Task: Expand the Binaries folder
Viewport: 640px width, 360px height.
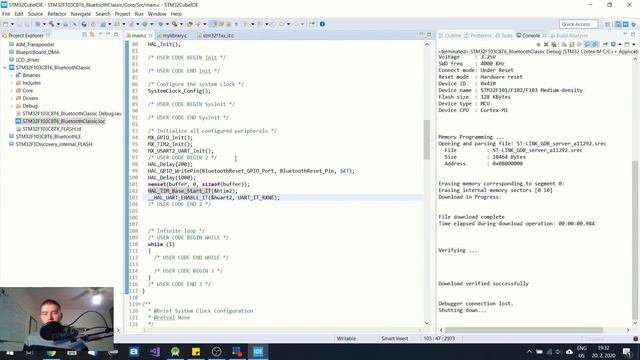Action: pos(12,75)
